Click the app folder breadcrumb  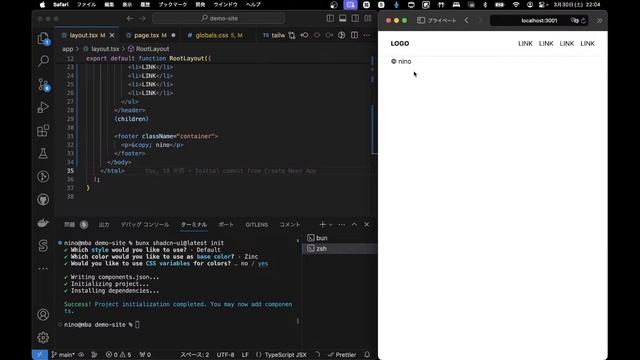tap(68, 49)
